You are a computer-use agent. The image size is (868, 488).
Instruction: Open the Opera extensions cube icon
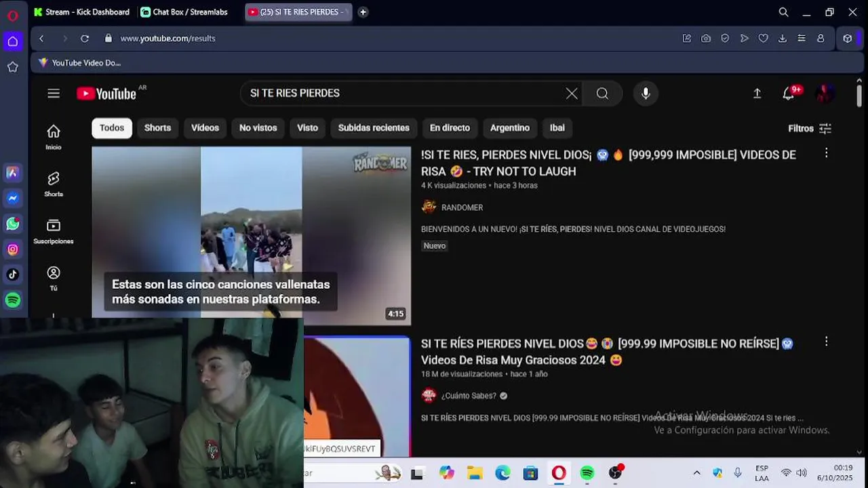(847, 39)
